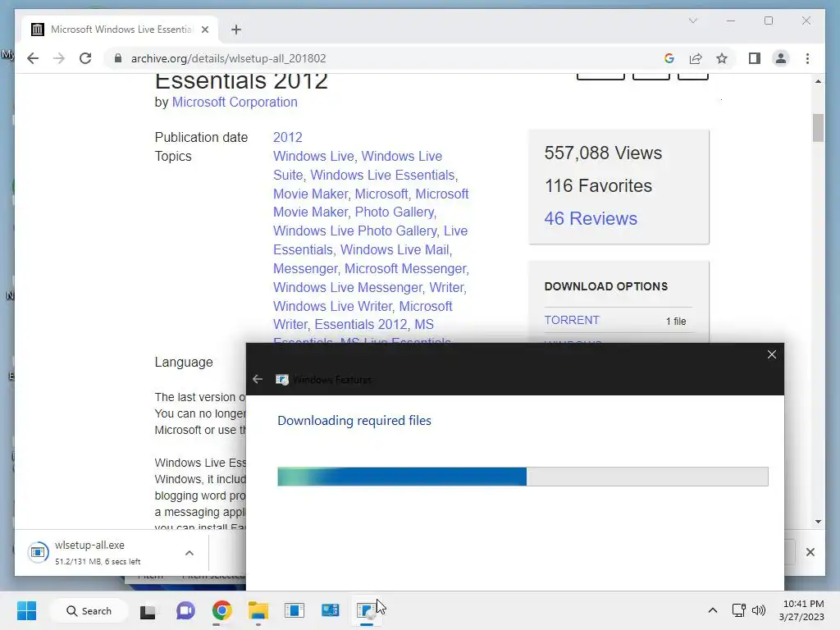Open Chrome side panel
Image resolution: width=840 pixels, height=630 pixels.
pos(755,58)
